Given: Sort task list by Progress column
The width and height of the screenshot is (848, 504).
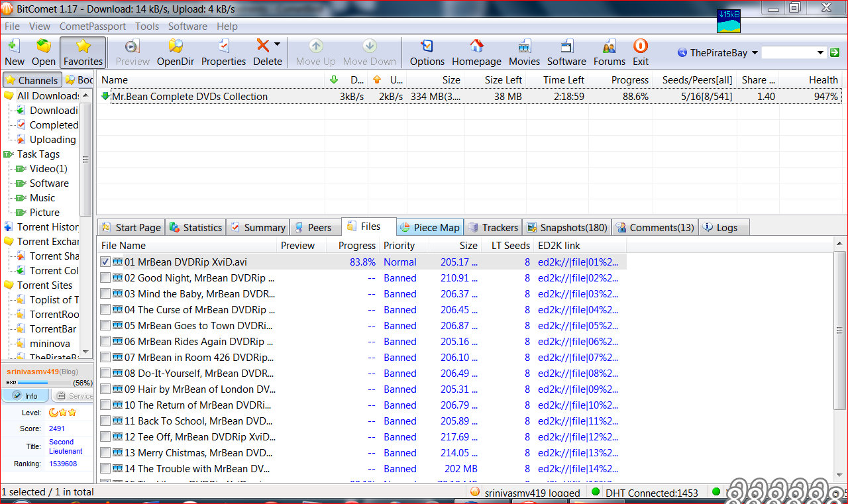Looking at the screenshot, I should coord(621,79).
